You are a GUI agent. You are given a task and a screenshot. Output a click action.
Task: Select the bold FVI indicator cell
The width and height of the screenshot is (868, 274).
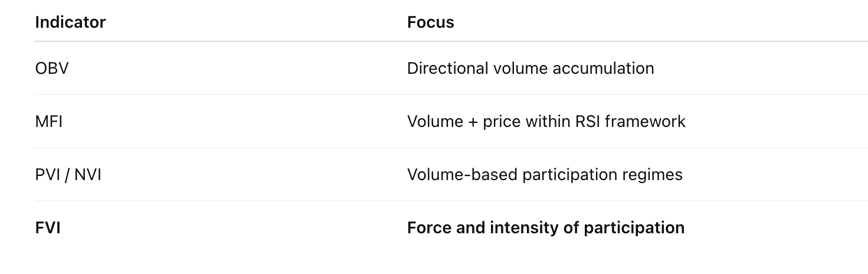click(x=48, y=228)
